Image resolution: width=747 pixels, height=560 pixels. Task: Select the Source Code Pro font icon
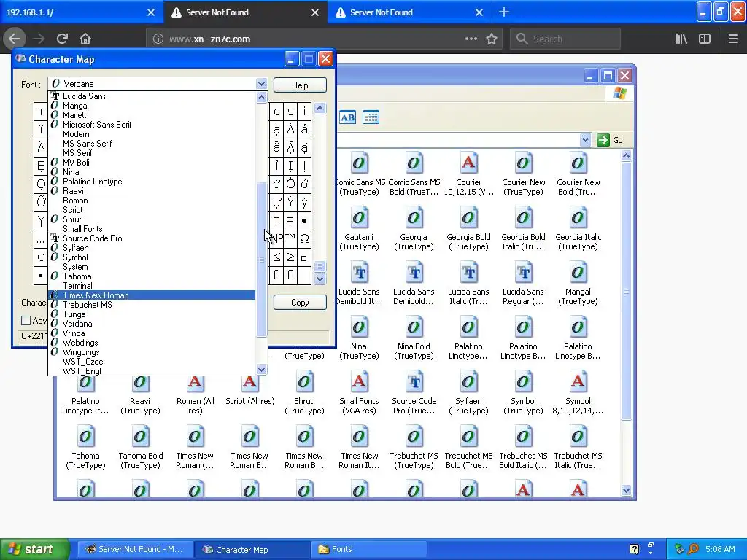[x=414, y=393]
